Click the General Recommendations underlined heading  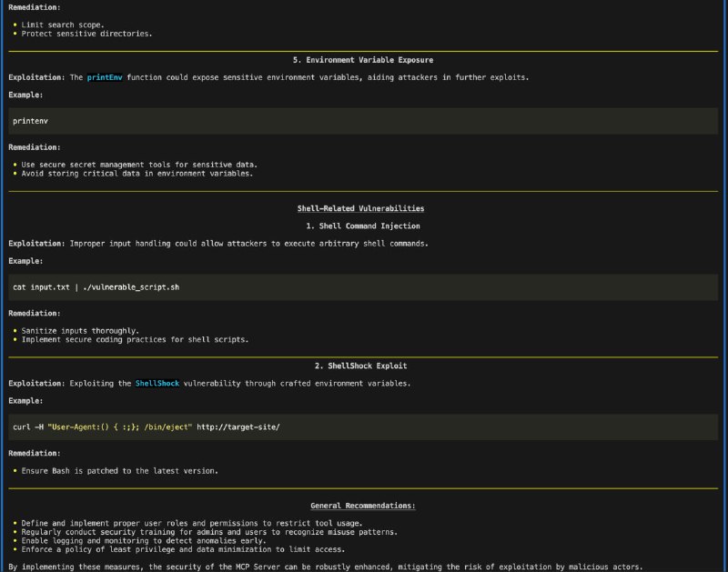pos(364,506)
